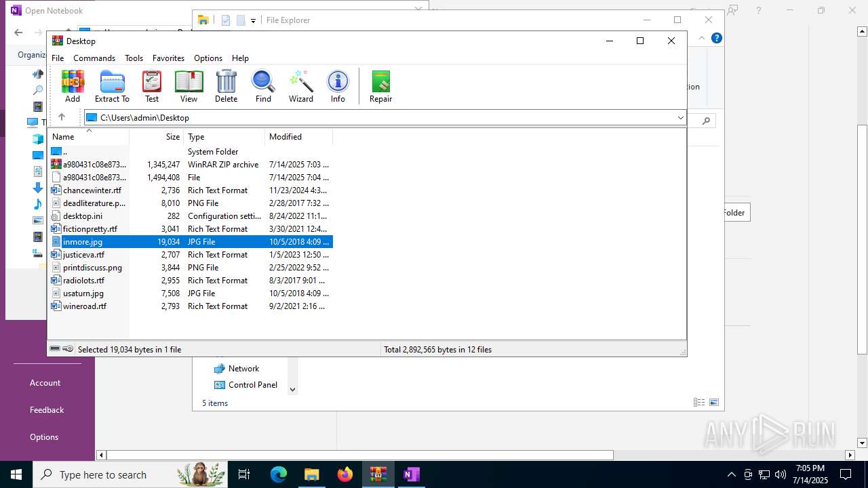Open the Wizard tool icon
This screenshot has width=868, height=488.
click(x=301, y=86)
